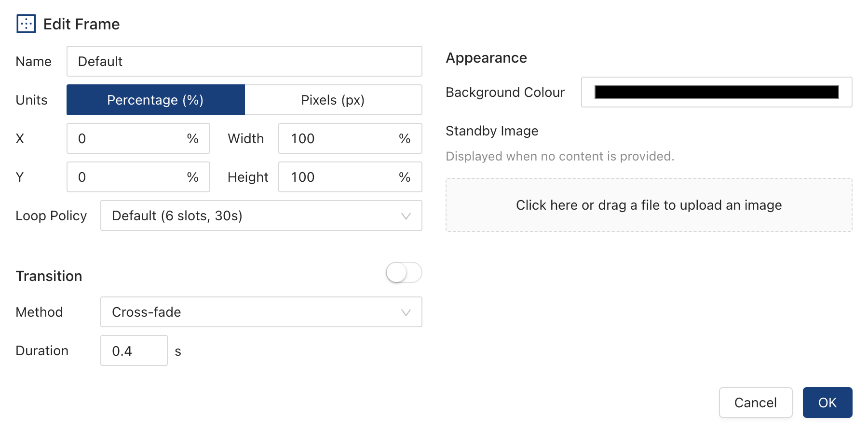Click the Loop Policy dropdown chevron
The height and width of the screenshot is (429, 868).
(406, 216)
